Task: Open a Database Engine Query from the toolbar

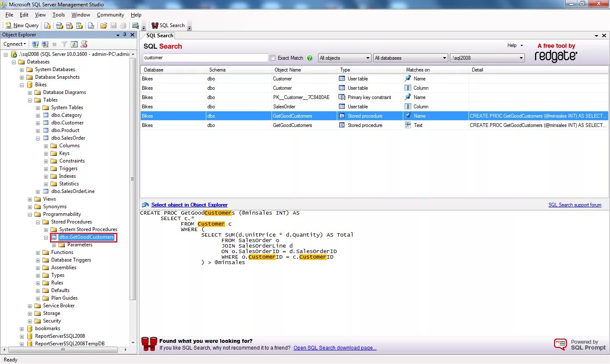Action: [x=47, y=25]
